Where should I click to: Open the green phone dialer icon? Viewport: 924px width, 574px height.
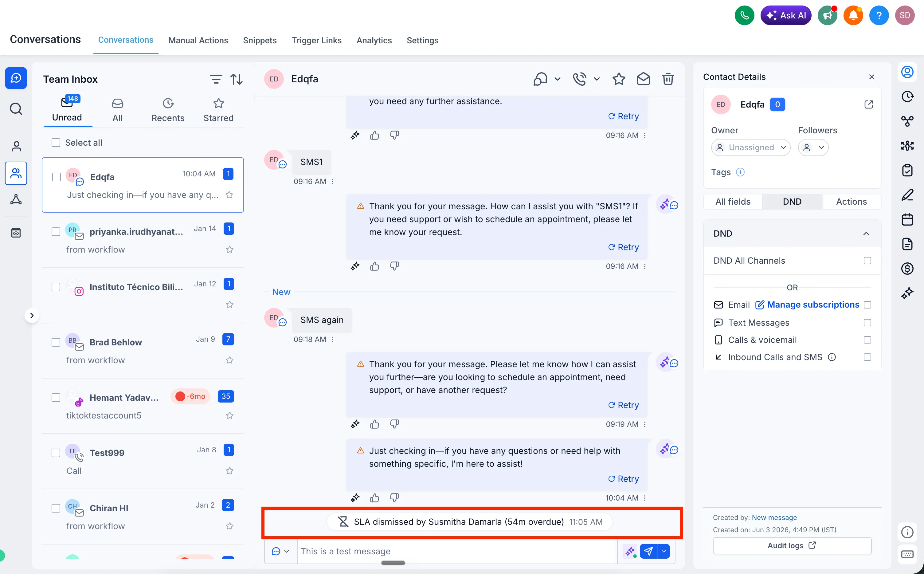click(744, 15)
